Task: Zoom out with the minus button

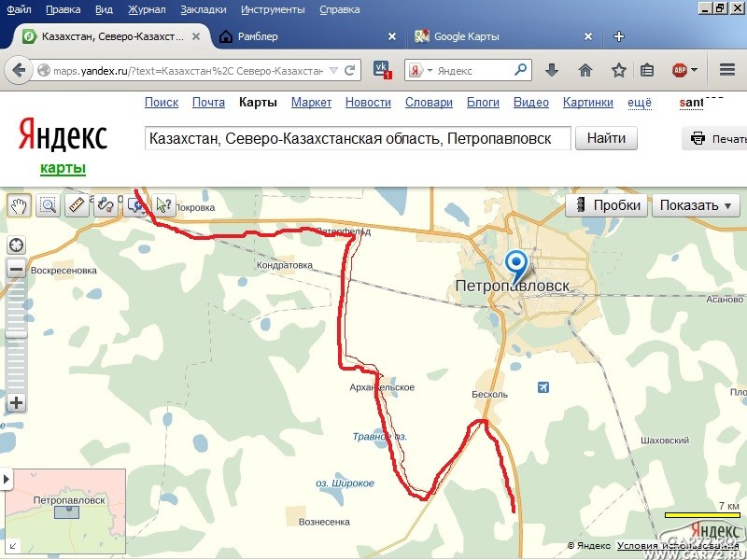Action: pos(16,269)
